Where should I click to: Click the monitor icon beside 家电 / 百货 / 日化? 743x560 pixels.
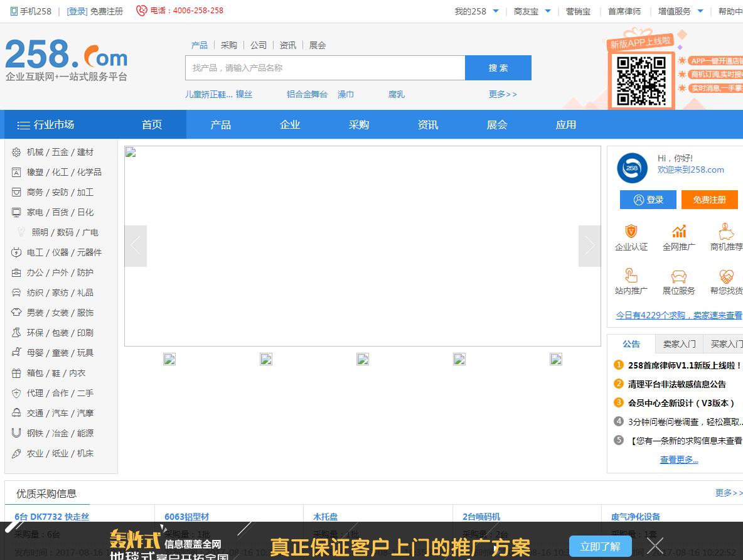16,212
